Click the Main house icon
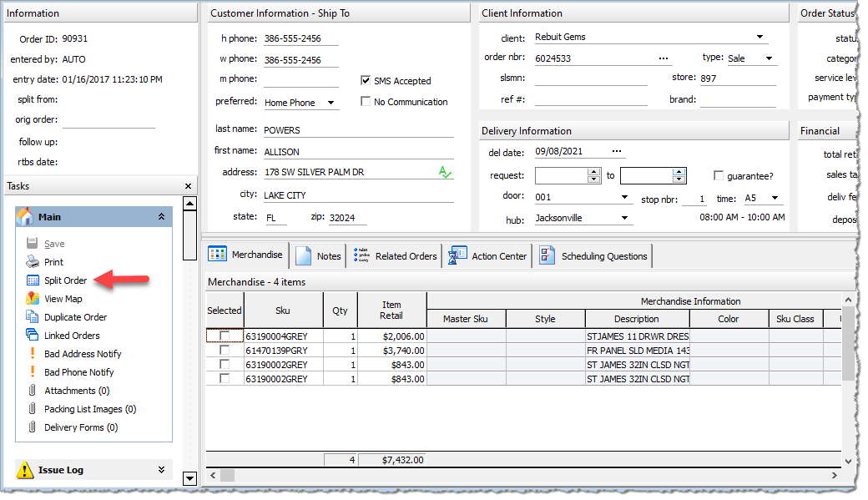 pos(25,216)
